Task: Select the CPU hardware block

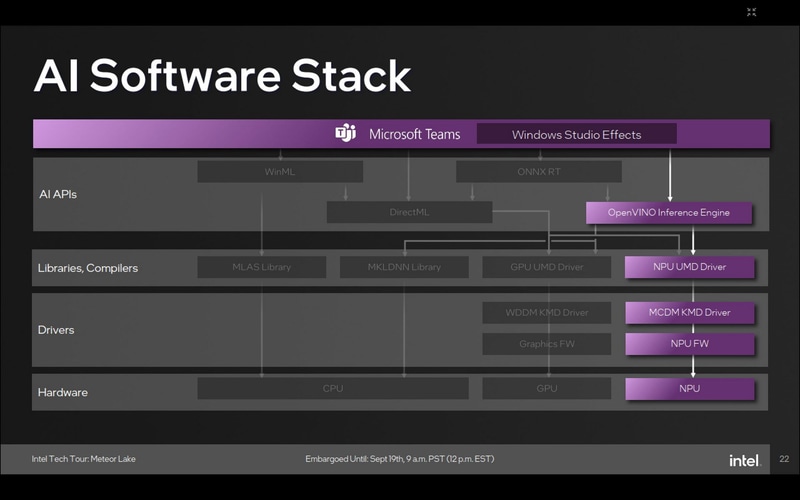Action: click(x=333, y=388)
